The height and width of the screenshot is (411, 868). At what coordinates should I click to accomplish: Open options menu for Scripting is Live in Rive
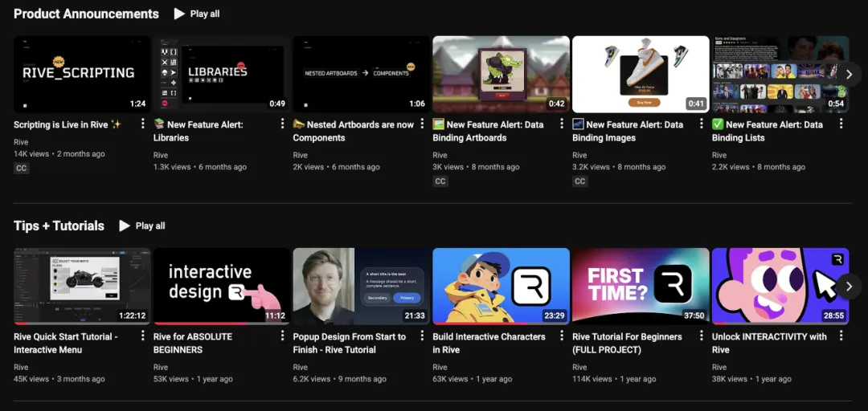click(143, 124)
